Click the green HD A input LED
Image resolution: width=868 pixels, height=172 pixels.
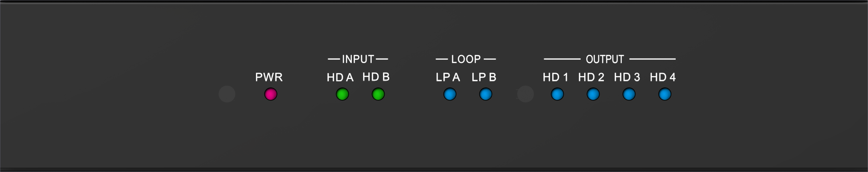(342, 94)
